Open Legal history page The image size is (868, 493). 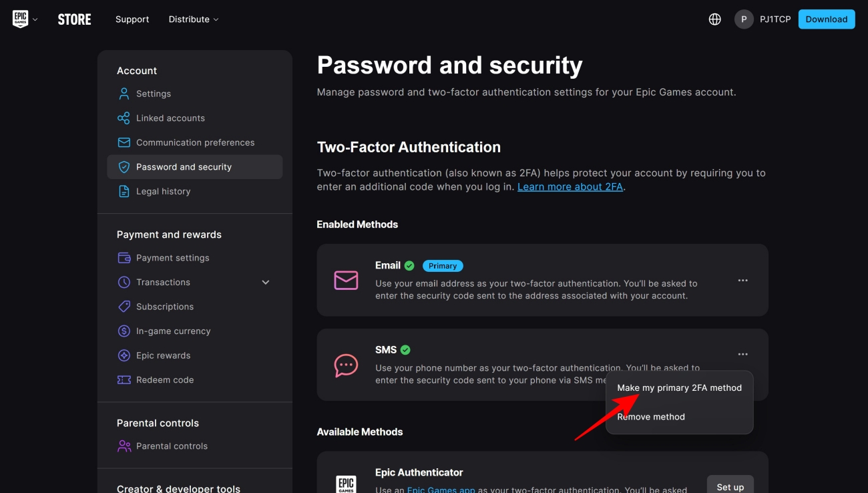(x=194, y=191)
